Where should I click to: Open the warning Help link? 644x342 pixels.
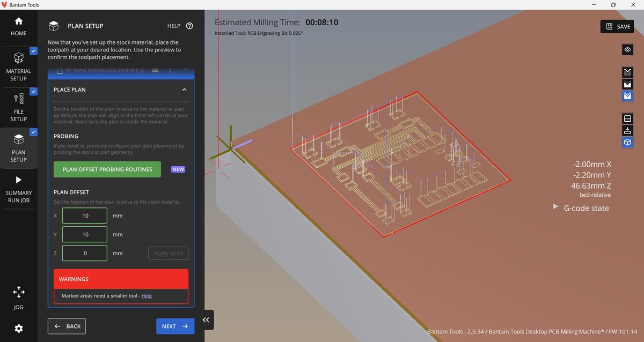click(x=147, y=296)
